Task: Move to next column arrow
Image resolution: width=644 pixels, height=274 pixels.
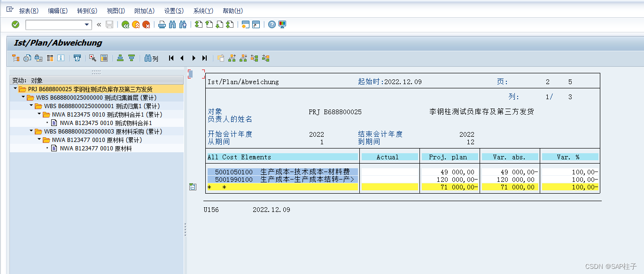Action: pyautogui.click(x=194, y=58)
